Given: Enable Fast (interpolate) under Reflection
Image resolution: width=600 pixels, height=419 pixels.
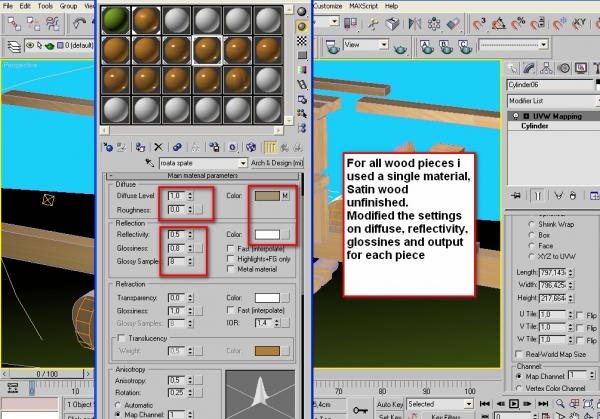Looking at the screenshot, I should [231, 249].
